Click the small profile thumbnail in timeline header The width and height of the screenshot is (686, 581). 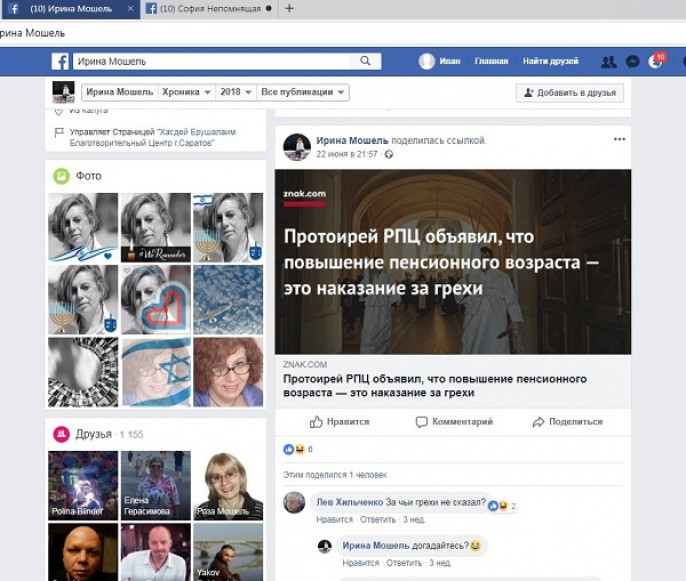tap(63, 92)
